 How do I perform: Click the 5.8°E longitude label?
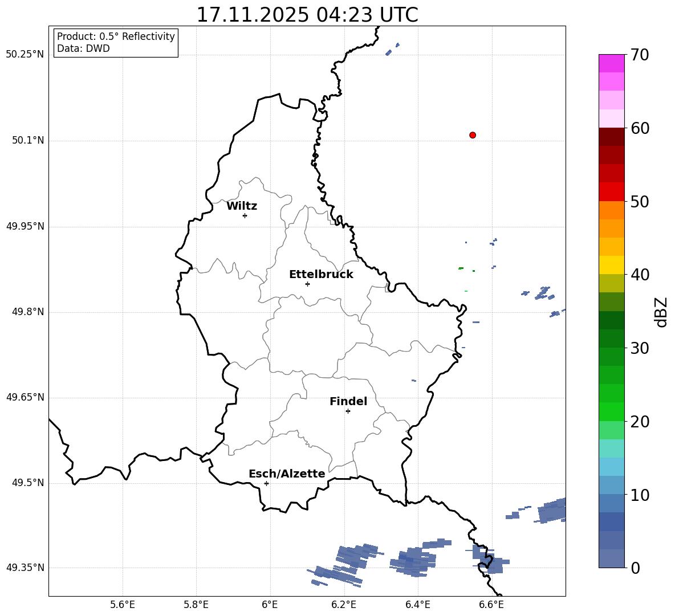tap(196, 605)
